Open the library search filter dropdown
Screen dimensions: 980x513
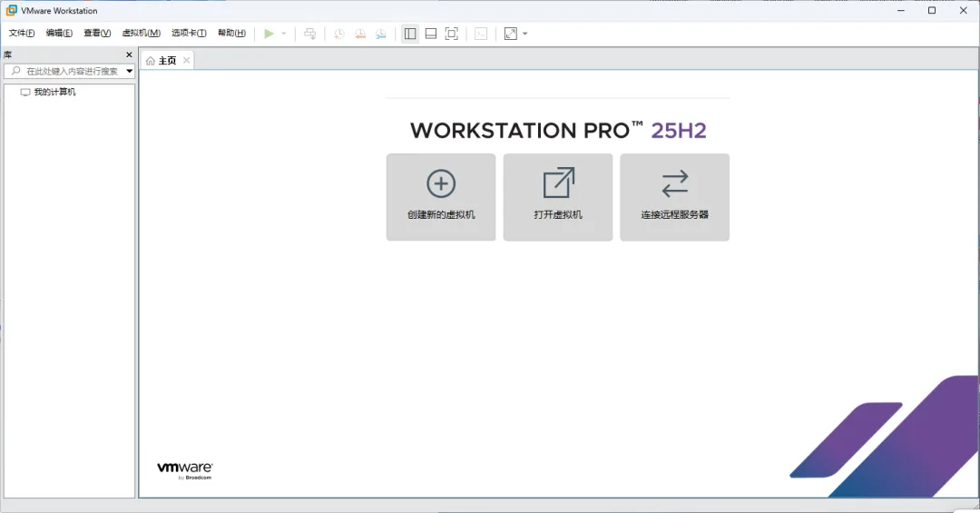click(130, 72)
